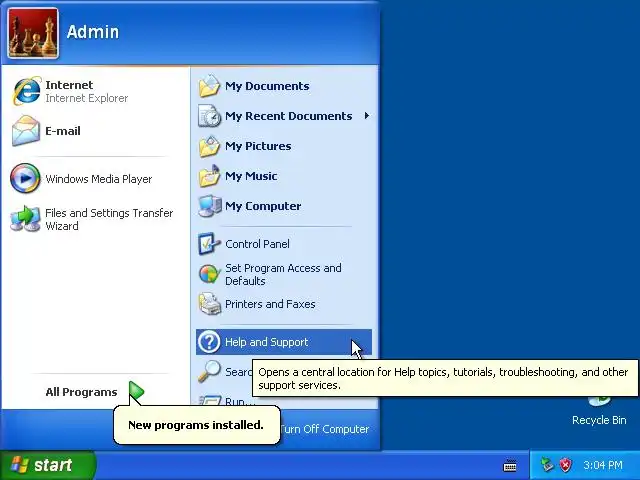Click the network connection tray icon
Viewport: 640px width, 480px height.
[547, 464]
